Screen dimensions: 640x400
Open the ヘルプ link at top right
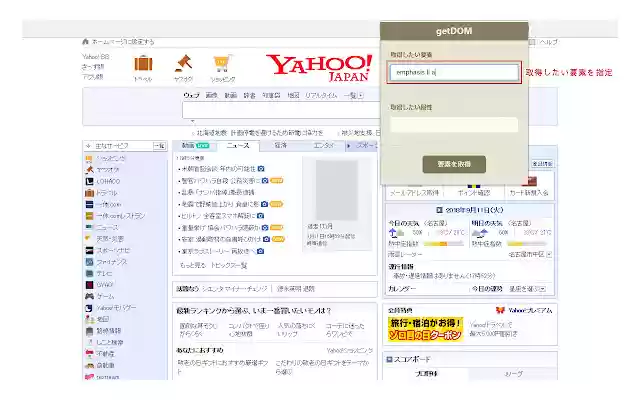tap(548, 42)
